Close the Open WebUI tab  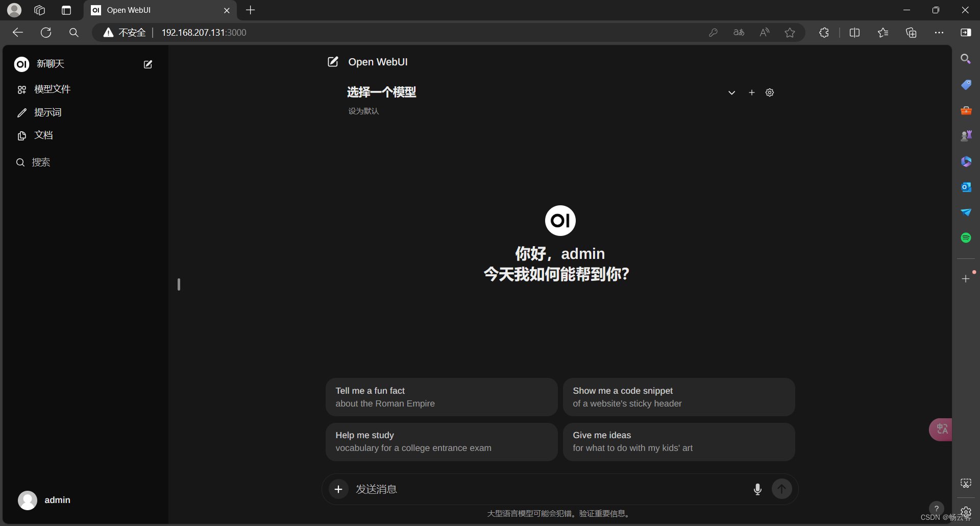pos(227,10)
